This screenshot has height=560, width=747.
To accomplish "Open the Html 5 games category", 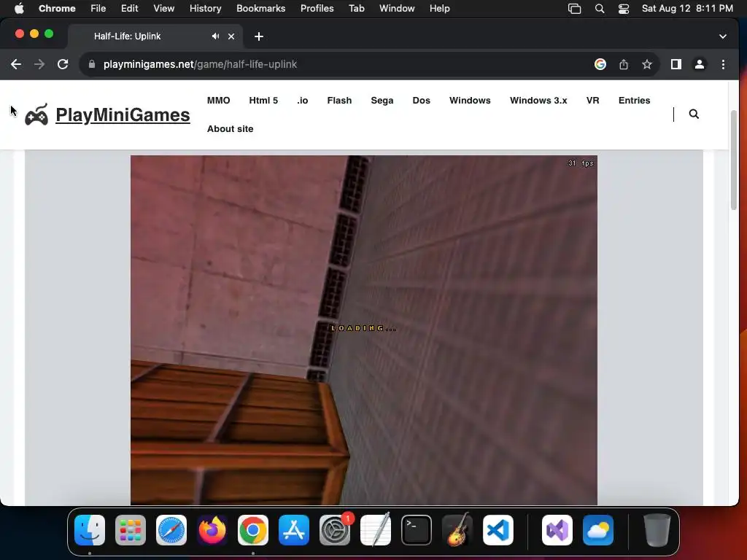I will [263, 101].
